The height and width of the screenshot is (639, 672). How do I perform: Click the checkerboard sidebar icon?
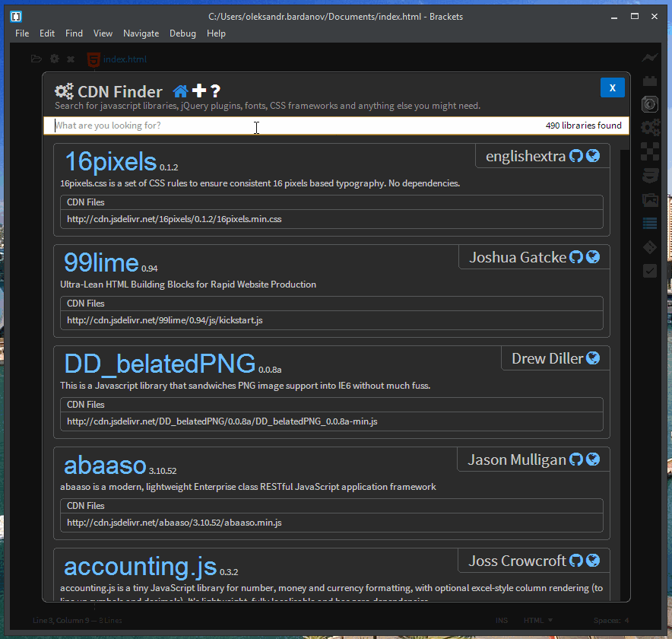tap(650, 151)
